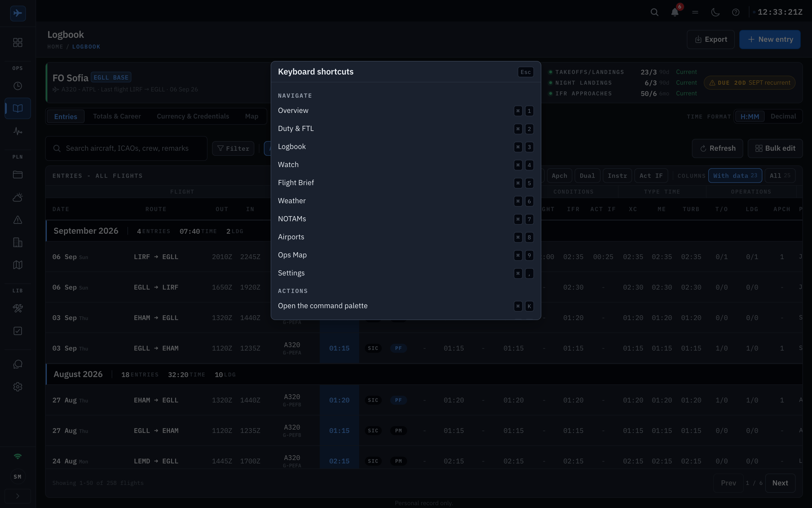Go to Next page of flights
Viewport: 812px width, 508px height.
click(x=780, y=483)
